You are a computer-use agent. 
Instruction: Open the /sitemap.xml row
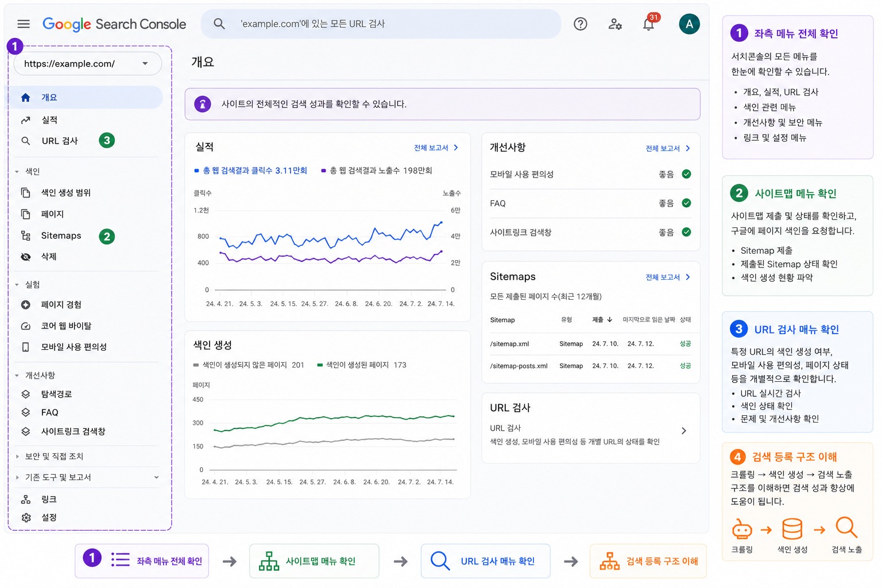590,344
